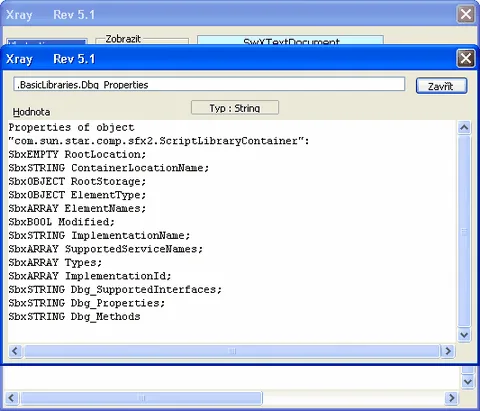The width and height of the screenshot is (480, 411).
Task: Close the front Xray dialog window
Action: (465, 59)
